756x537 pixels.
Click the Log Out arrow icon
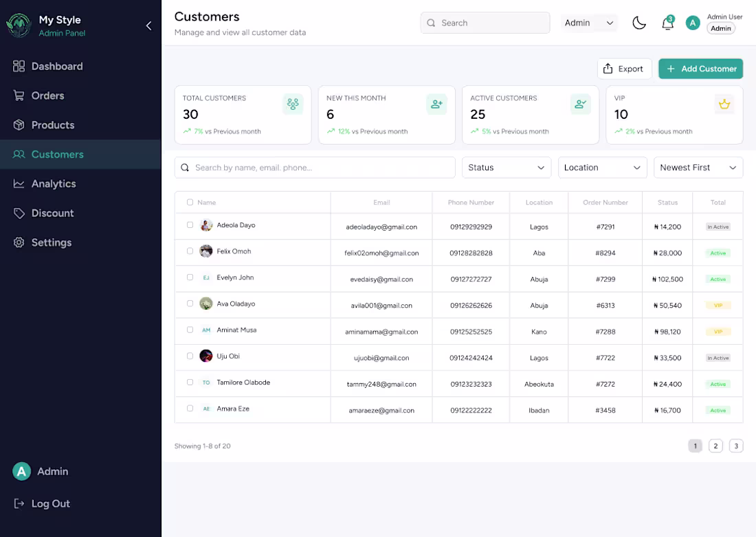coord(19,503)
